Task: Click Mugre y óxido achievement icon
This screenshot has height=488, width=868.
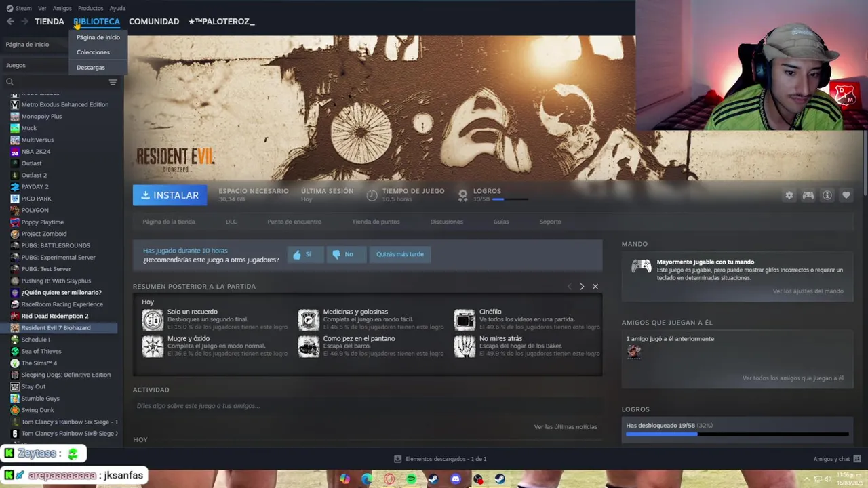Action: (x=153, y=346)
